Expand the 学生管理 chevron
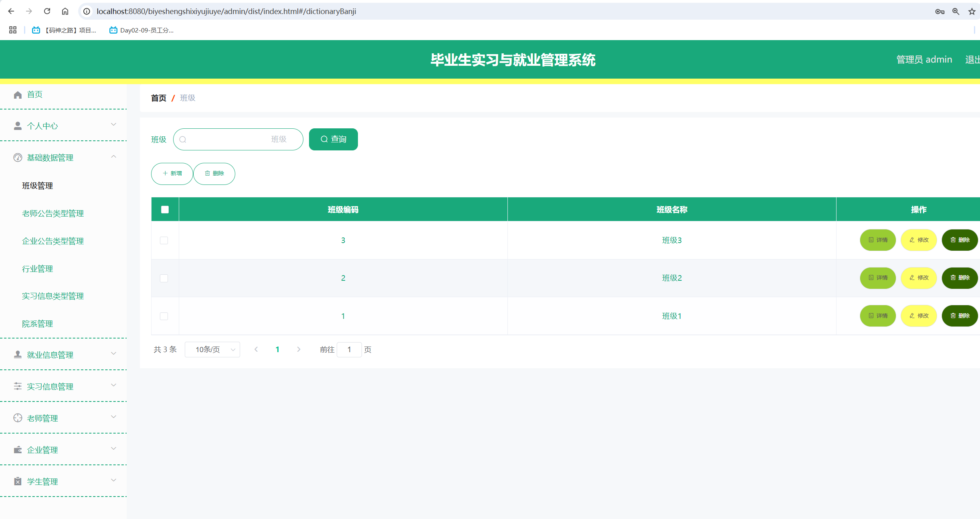Image resolution: width=980 pixels, height=519 pixels. click(114, 480)
